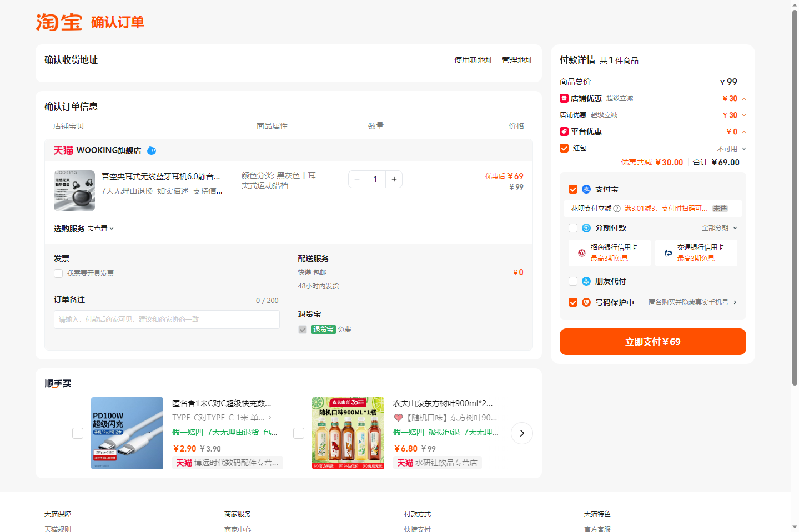Open 匿名购买并隐藏真实手机号 details arrow
The height and width of the screenshot is (532, 799).
735,302
